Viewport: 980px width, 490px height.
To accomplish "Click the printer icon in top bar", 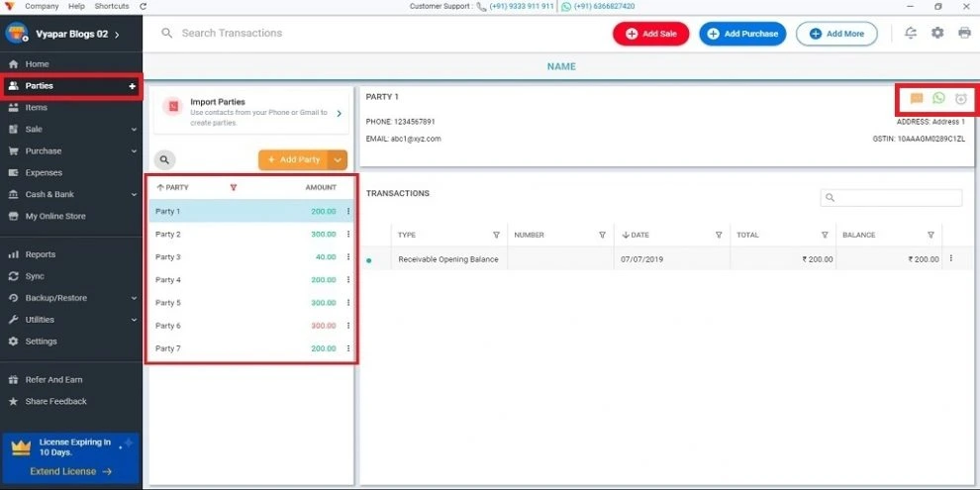I will [964, 33].
